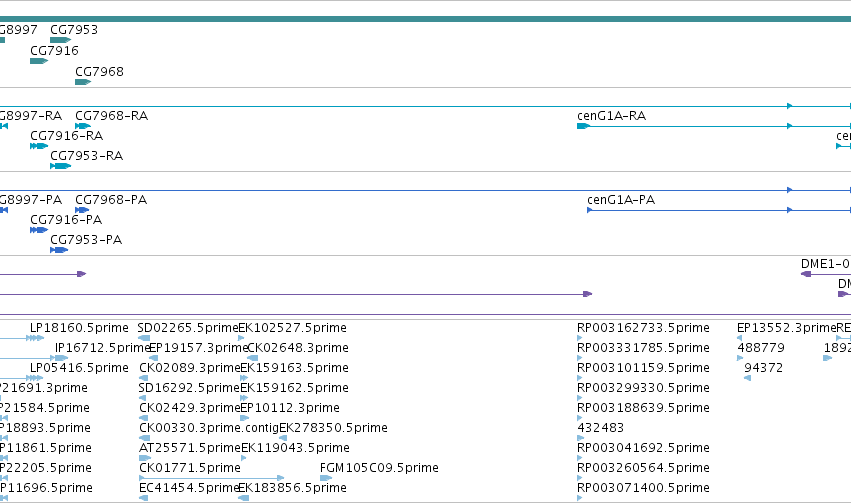This screenshot has width=851, height=503.
Task: Click EST RP003331785.5prime
Action: pos(643,348)
